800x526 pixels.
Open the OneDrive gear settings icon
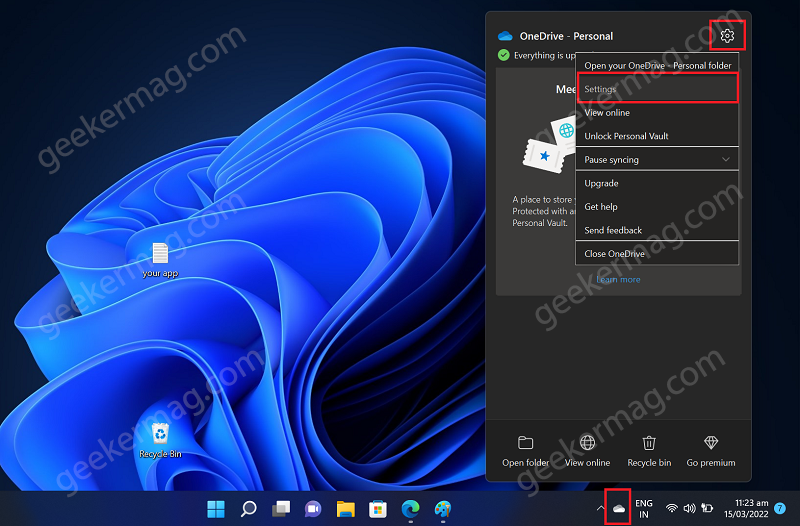727,35
